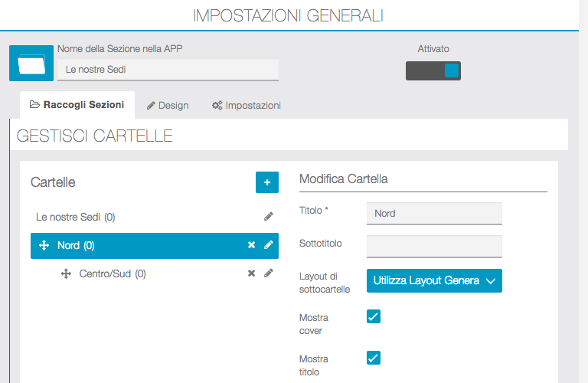Click the blue folder section icon

[x=31, y=63]
